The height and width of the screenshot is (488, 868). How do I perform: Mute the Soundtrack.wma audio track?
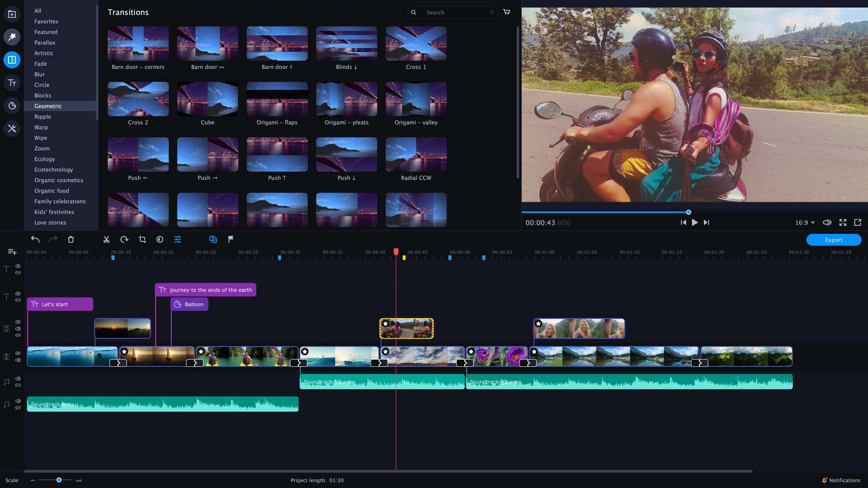(x=18, y=401)
